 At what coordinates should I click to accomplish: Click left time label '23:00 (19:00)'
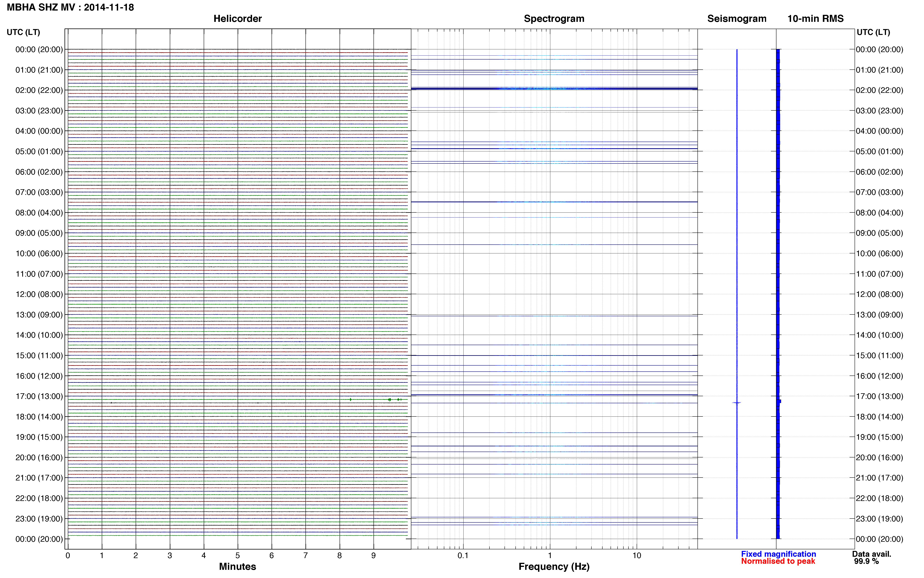39,519
